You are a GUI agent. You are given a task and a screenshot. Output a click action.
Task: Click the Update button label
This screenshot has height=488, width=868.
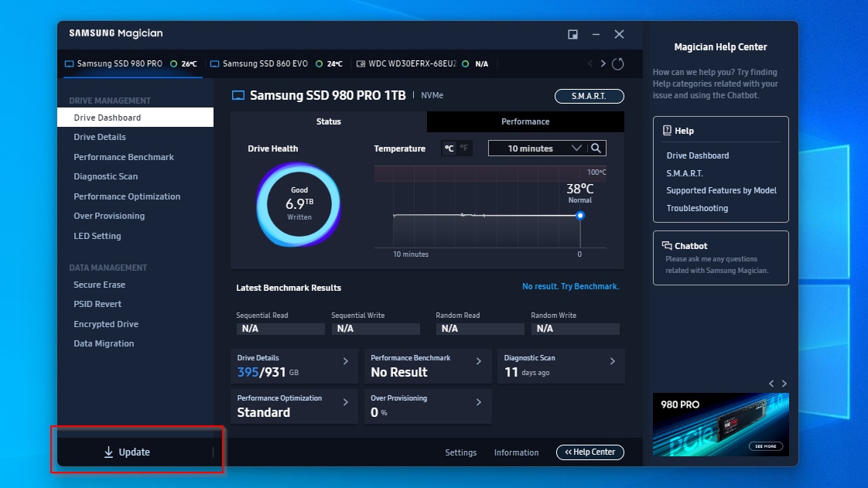point(134,452)
